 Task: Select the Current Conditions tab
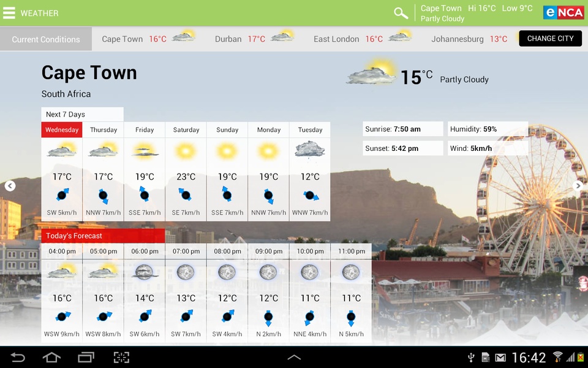click(x=46, y=39)
